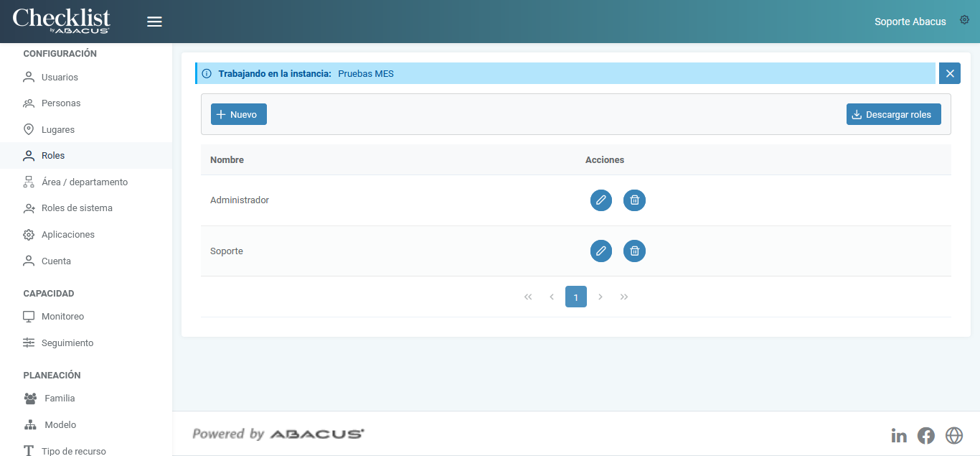Delete the Administrador role via trash icon
The image size is (980, 456).
(634, 200)
